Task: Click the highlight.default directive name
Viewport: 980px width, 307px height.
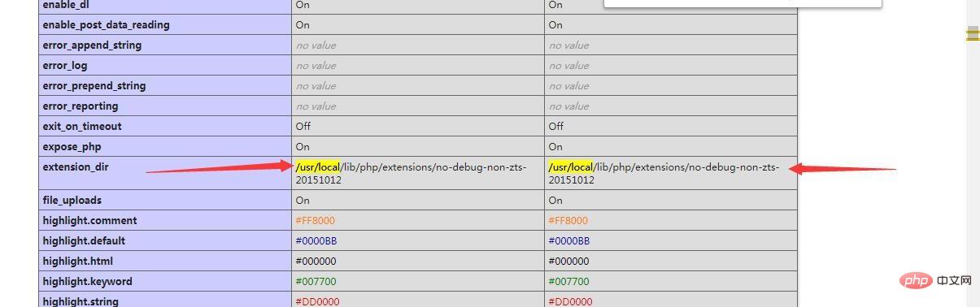Action: [x=84, y=241]
